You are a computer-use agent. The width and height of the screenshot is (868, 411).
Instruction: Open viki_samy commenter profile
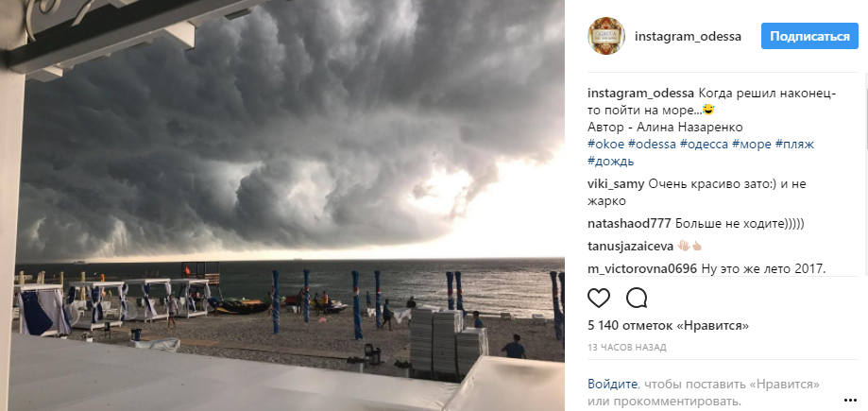(x=616, y=184)
